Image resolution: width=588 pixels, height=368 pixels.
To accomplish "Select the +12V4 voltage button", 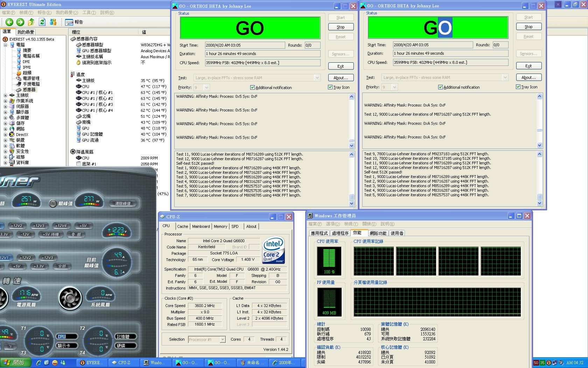I will 61,226.
